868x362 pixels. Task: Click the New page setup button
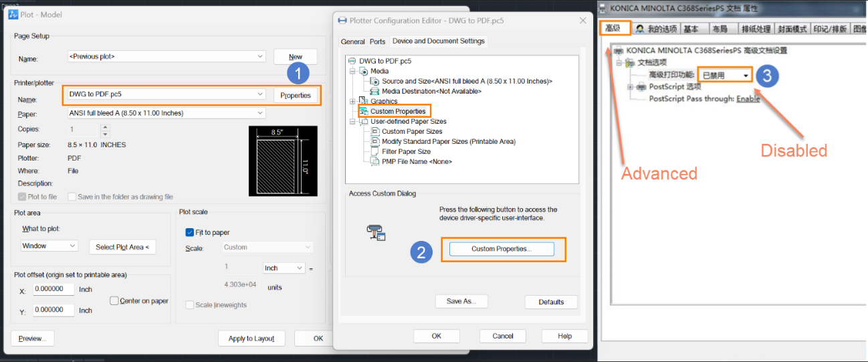click(296, 57)
